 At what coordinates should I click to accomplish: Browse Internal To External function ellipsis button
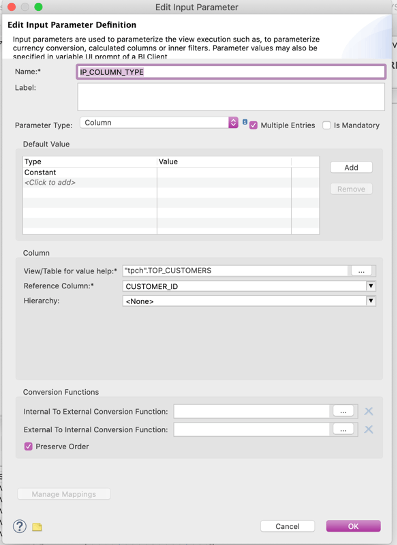pyautogui.click(x=343, y=411)
